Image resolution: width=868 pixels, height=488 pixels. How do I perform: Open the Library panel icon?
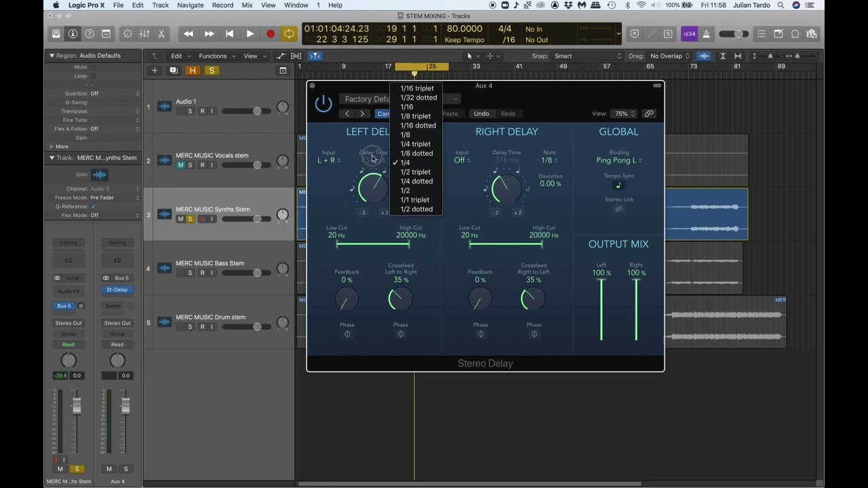click(x=56, y=34)
